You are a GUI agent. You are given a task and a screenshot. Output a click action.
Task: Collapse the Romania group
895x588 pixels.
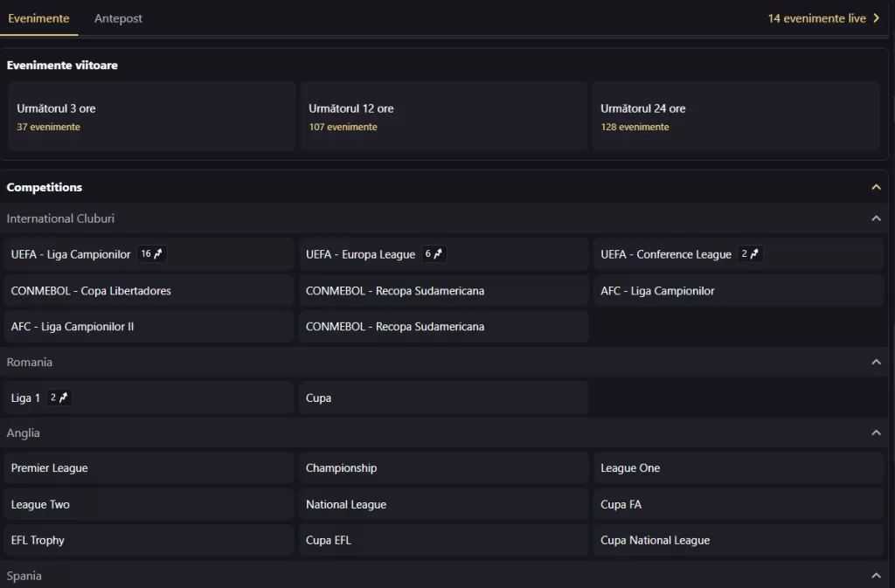point(876,363)
